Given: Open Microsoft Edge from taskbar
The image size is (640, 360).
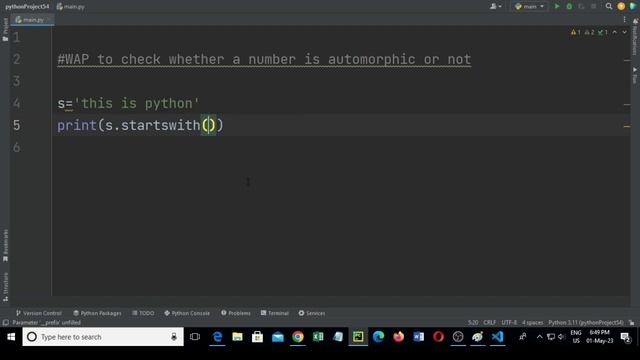Looking at the screenshot, I should [x=378, y=337].
